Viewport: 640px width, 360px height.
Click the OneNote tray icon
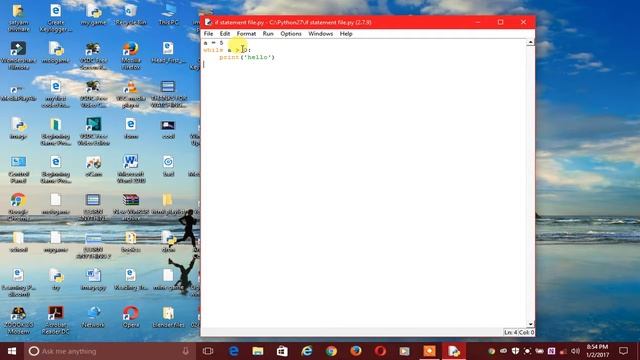coord(551,351)
